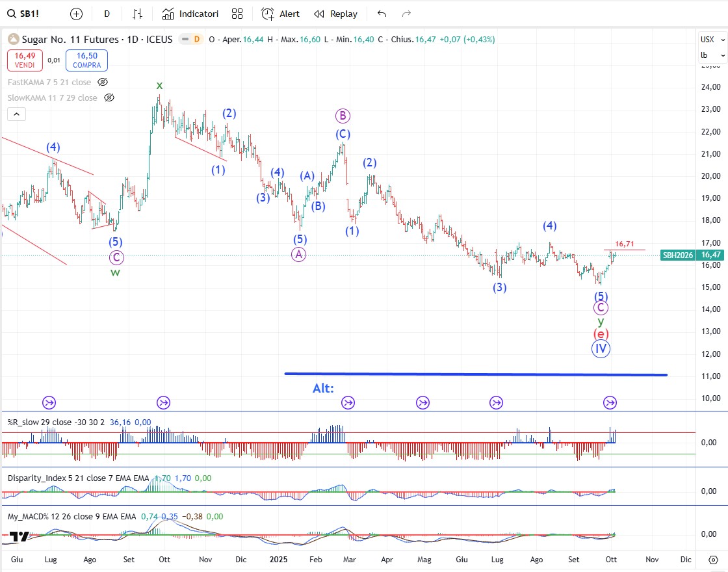Collapse the indicator legend chevron
This screenshot has height=572, width=728.
(16, 114)
